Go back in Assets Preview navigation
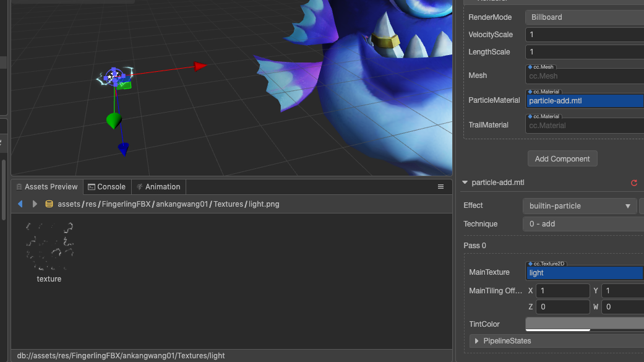The image size is (644, 362). 20,204
